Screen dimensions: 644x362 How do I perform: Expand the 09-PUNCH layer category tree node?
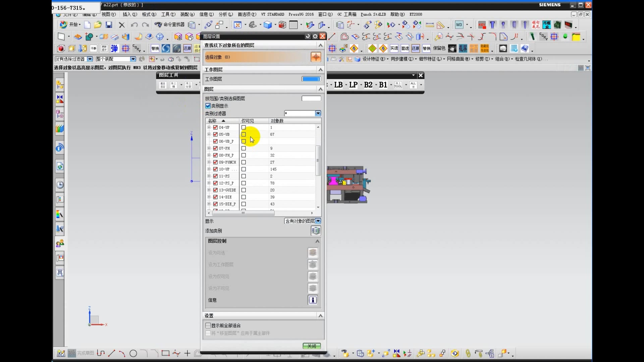[x=209, y=162]
